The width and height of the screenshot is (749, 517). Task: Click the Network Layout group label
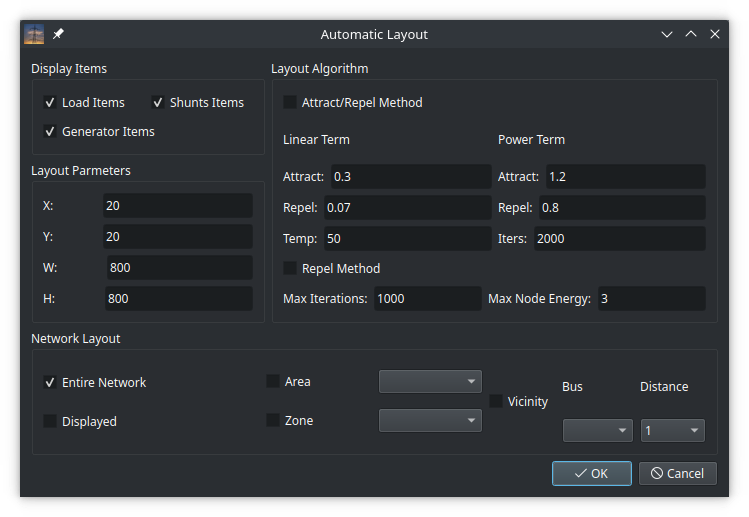point(75,339)
